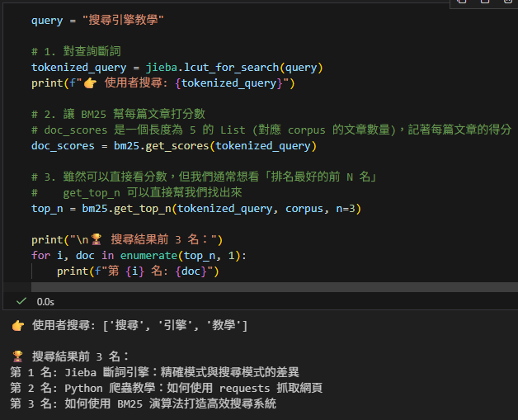Click the comment "# 2. 讓 BM25 幫每篇文章打分數"

[x=118, y=114]
